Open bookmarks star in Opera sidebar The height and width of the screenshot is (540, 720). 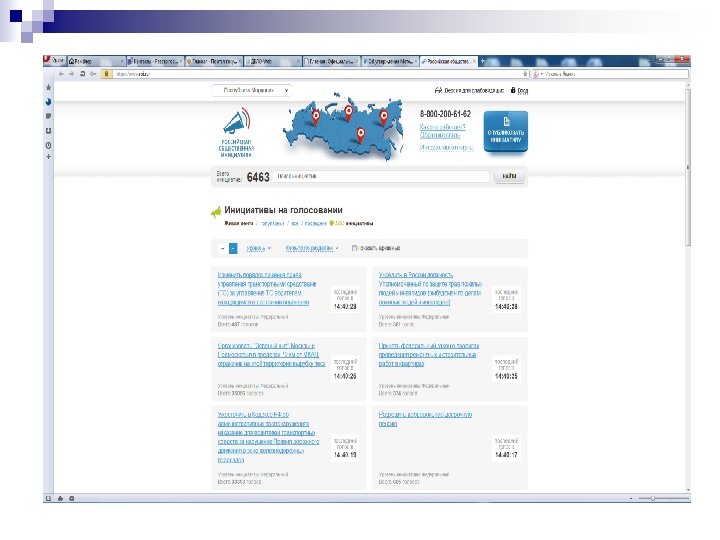(x=48, y=87)
